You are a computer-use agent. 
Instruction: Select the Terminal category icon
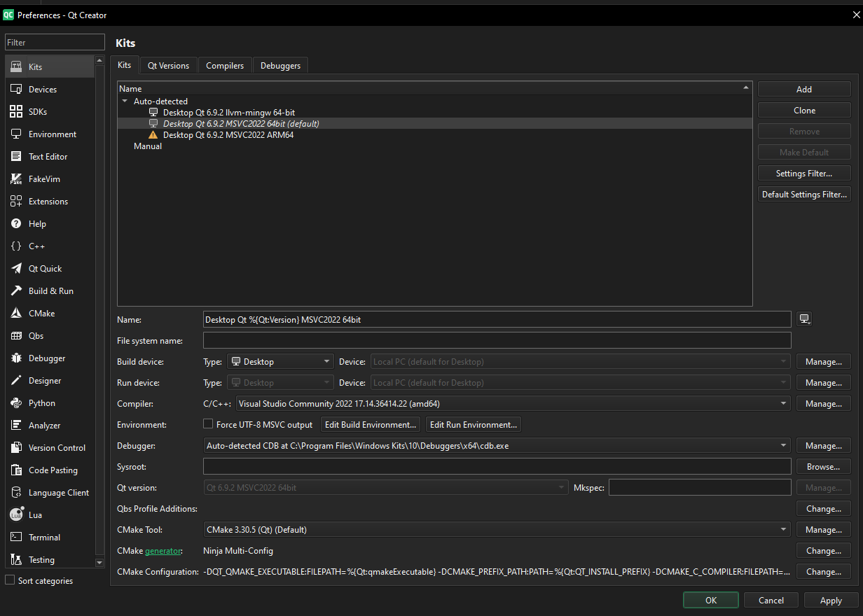pyautogui.click(x=16, y=537)
